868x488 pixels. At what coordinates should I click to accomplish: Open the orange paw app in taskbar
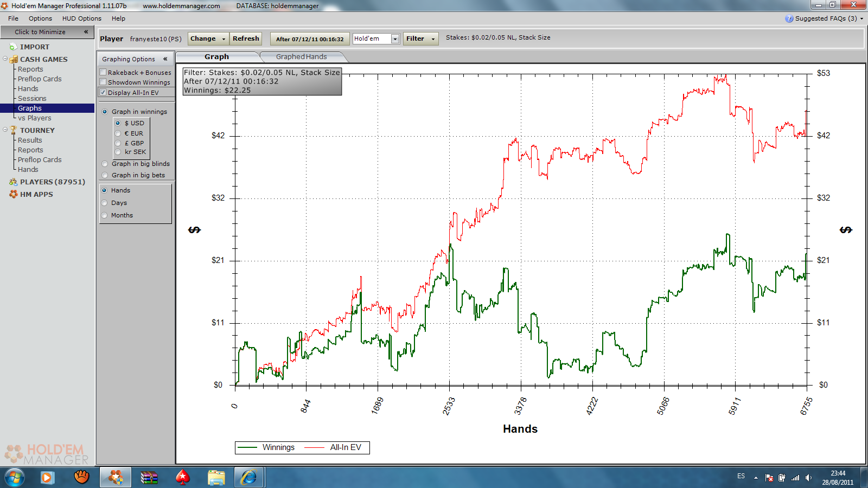pyautogui.click(x=81, y=478)
